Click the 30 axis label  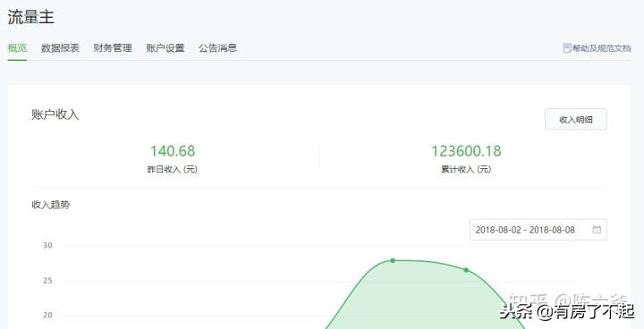tap(47, 245)
